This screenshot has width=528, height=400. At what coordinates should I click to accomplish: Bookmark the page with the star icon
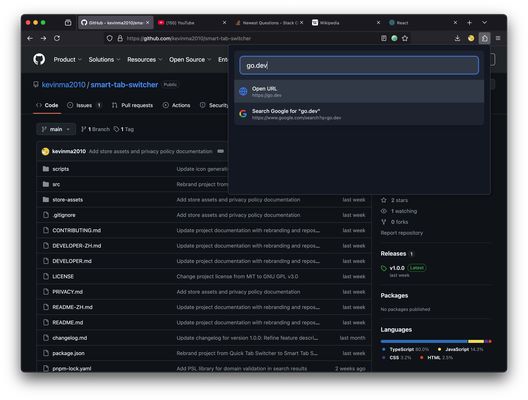pos(405,38)
